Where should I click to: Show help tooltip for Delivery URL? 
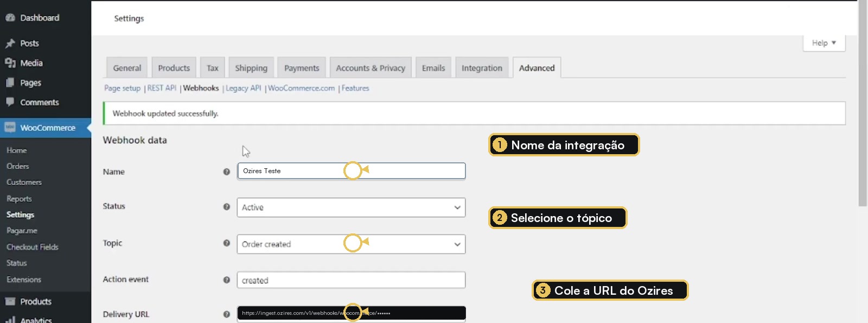(227, 314)
